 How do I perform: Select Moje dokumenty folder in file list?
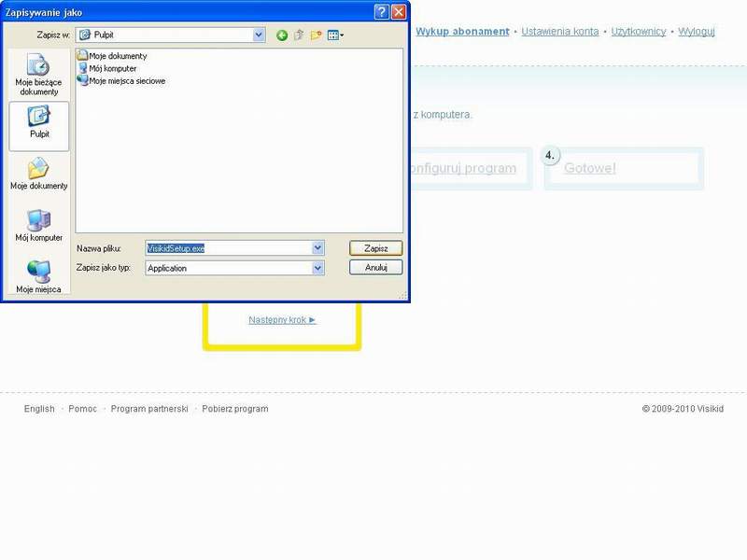click(x=112, y=56)
